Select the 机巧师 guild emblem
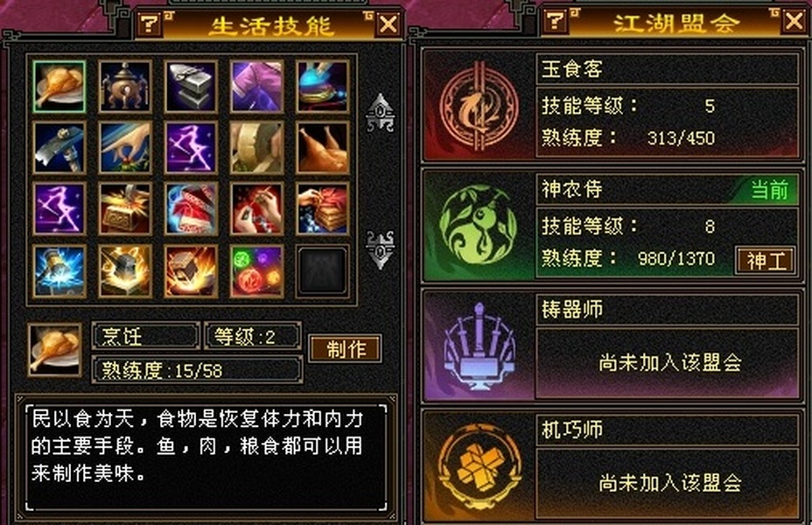The width and height of the screenshot is (812, 525). tap(478, 466)
